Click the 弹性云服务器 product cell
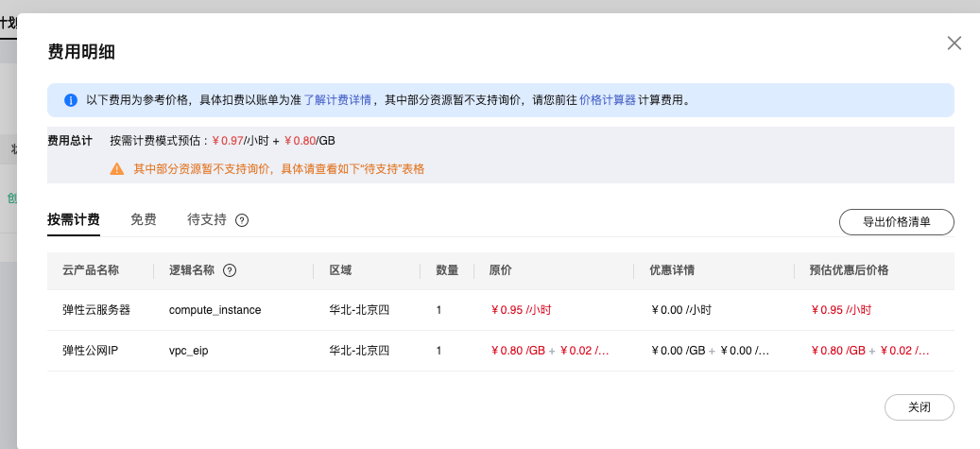Viewport: 980px width, 449px height. click(x=96, y=310)
